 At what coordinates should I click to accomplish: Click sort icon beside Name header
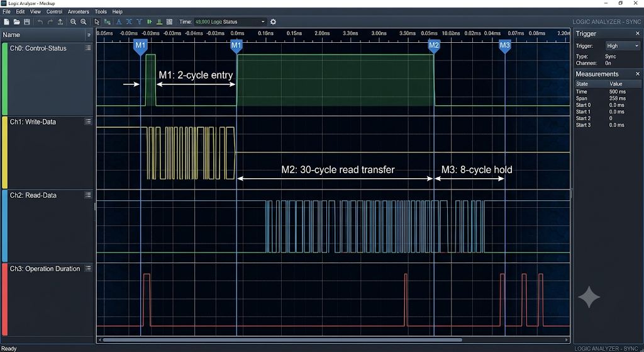click(89, 35)
